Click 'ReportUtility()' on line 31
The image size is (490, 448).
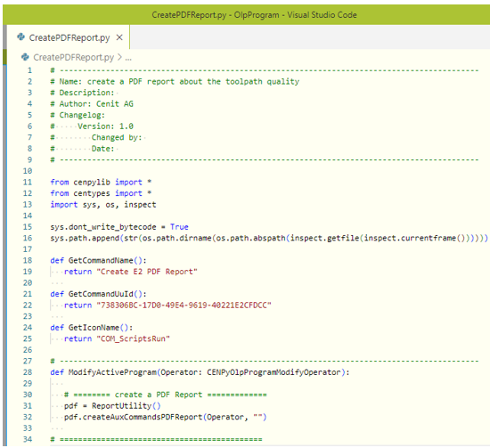(x=126, y=406)
